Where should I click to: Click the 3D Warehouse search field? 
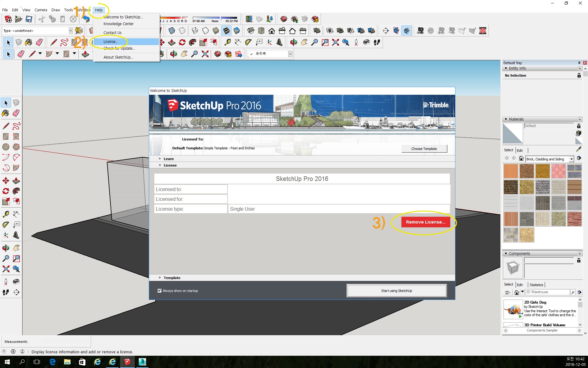(x=547, y=292)
